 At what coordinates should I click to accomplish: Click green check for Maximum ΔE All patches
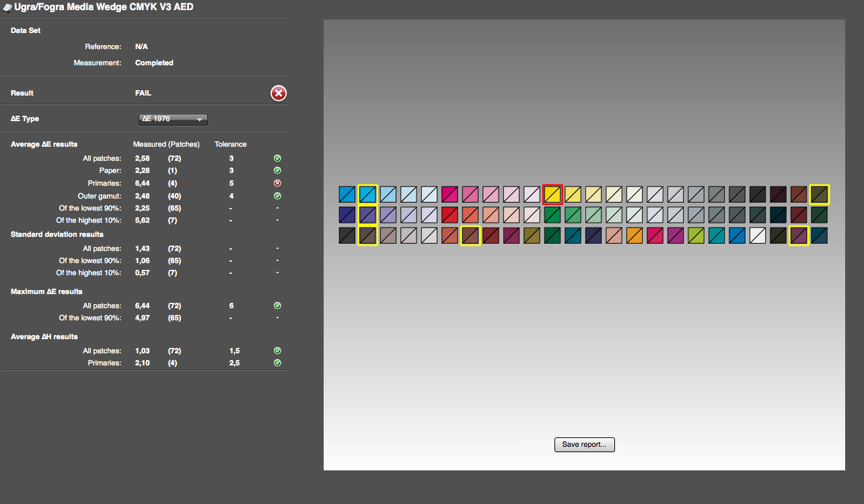pyautogui.click(x=277, y=305)
